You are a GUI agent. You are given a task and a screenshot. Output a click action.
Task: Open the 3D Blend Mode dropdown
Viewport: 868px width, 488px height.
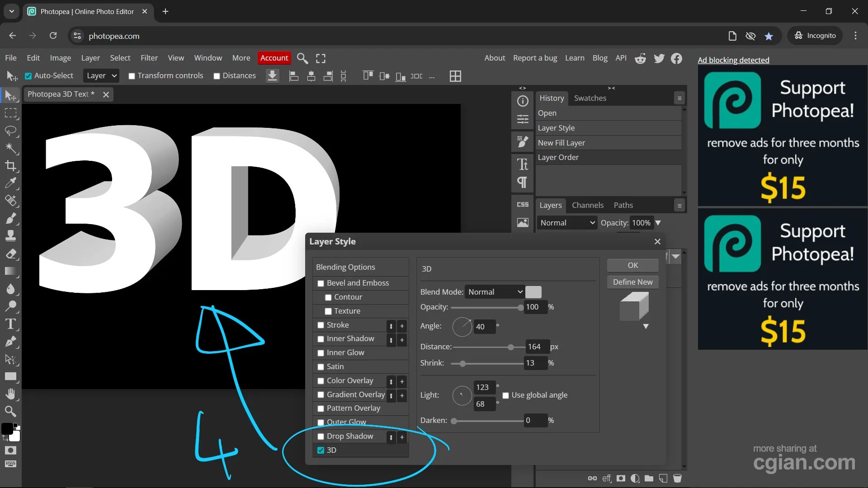(494, 292)
